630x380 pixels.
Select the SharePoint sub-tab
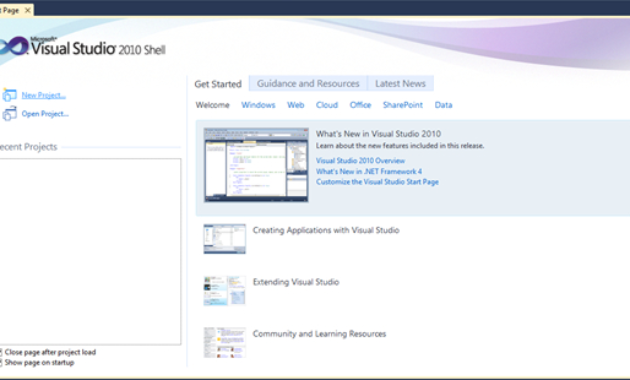click(x=403, y=105)
